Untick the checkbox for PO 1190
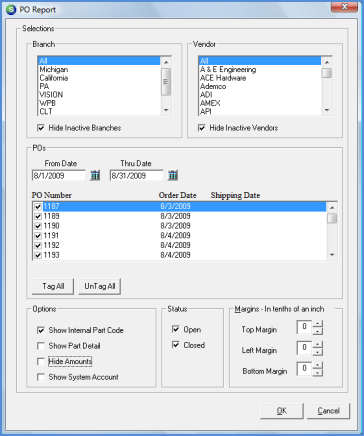The width and height of the screenshot is (364, 436). point(38,226)
